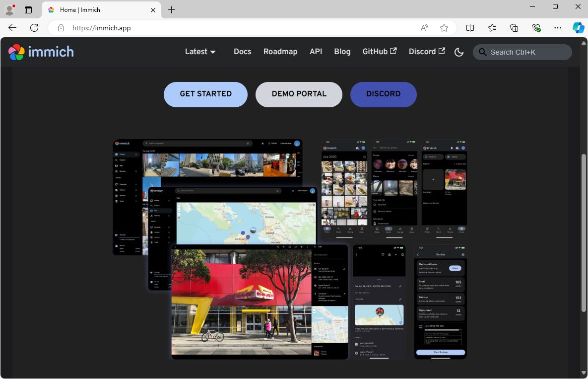Screen dimensions: 588x379
Task: Click the GET STARTED button
Action: (x=205, y=94)
